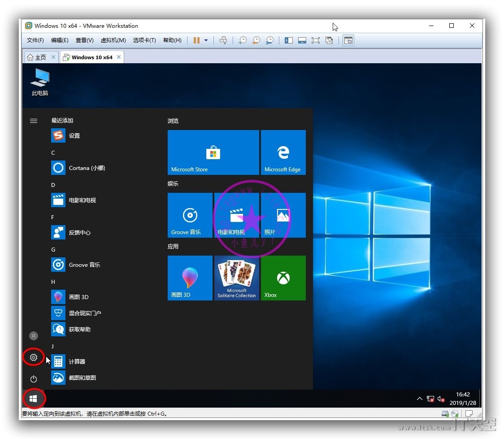Click the 最近添加 heading

click(62, 121)
